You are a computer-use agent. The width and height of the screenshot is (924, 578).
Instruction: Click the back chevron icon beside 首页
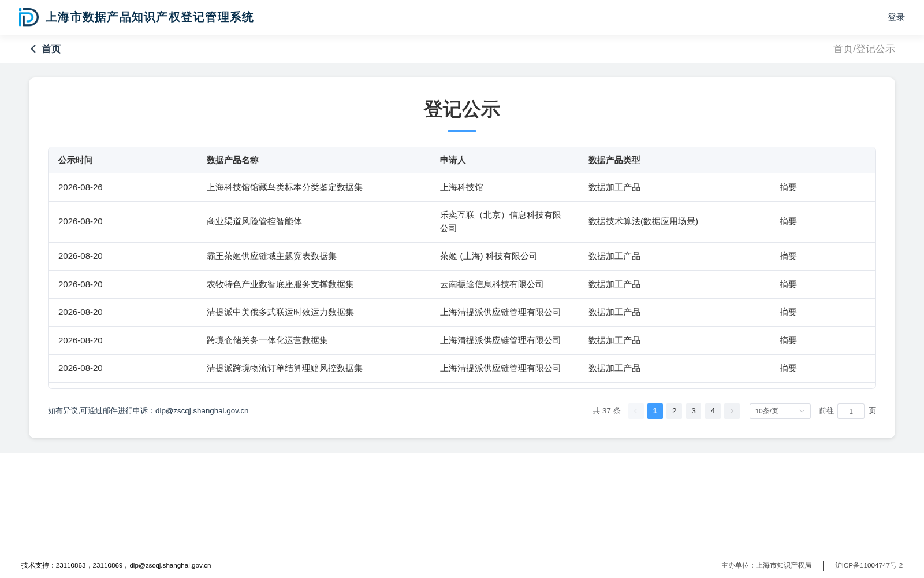pyautogui.click(x=33, y=49)
